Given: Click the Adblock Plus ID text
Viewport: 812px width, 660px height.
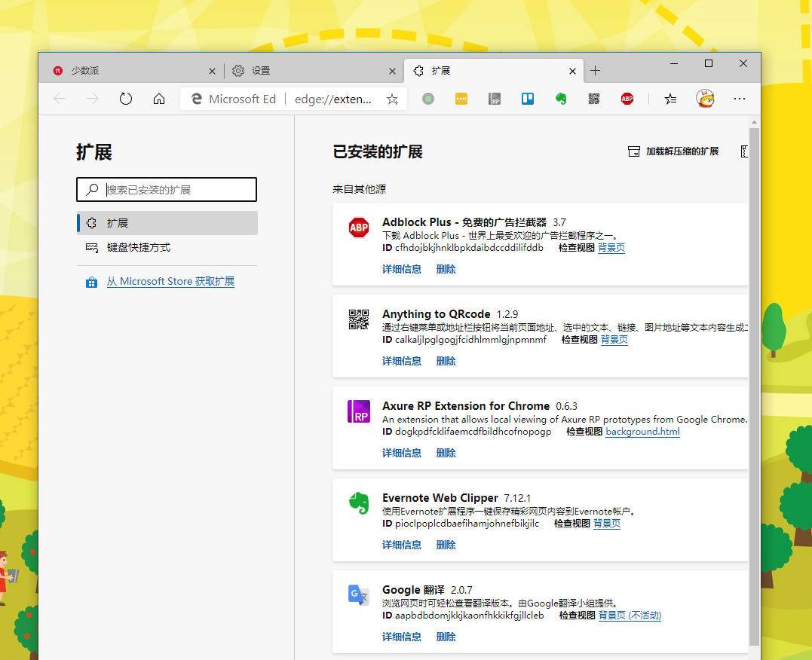Looking at the screenshot, I should (x=463, y=248).
